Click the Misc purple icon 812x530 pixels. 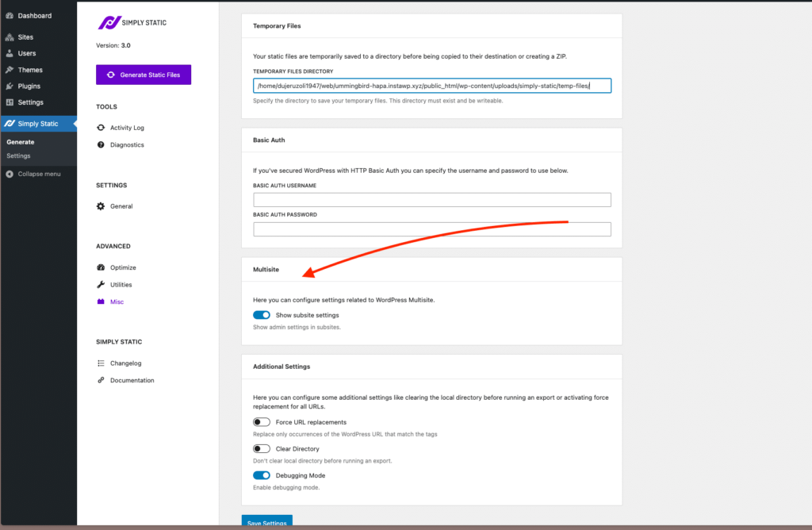pos(101,301)
